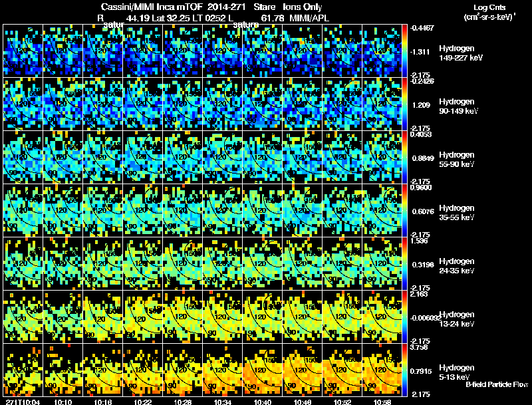
Task: Click the B-field Particle Flow label
Action: [497, 384]
